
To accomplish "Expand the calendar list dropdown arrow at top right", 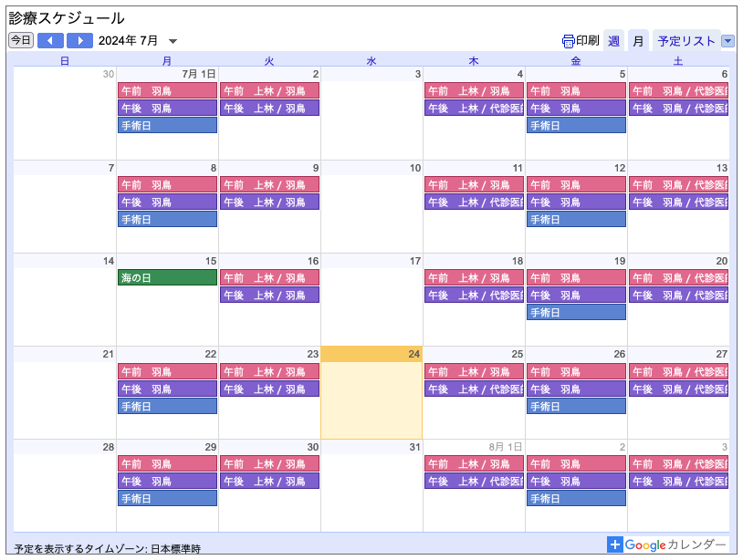I will [727, 41].
